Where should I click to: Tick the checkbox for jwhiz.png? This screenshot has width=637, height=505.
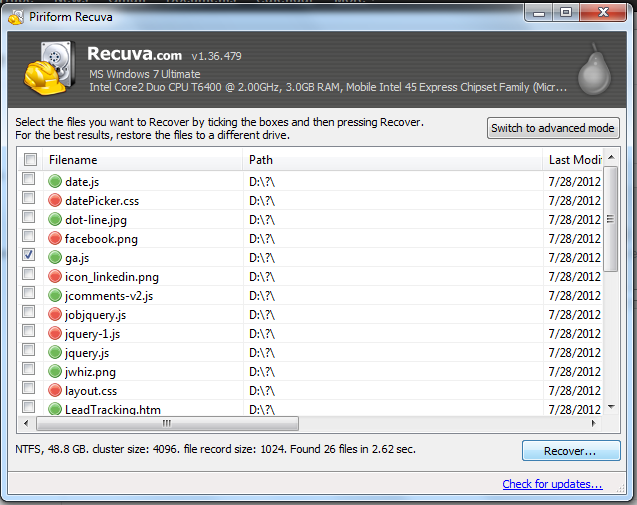pos(28,368)
